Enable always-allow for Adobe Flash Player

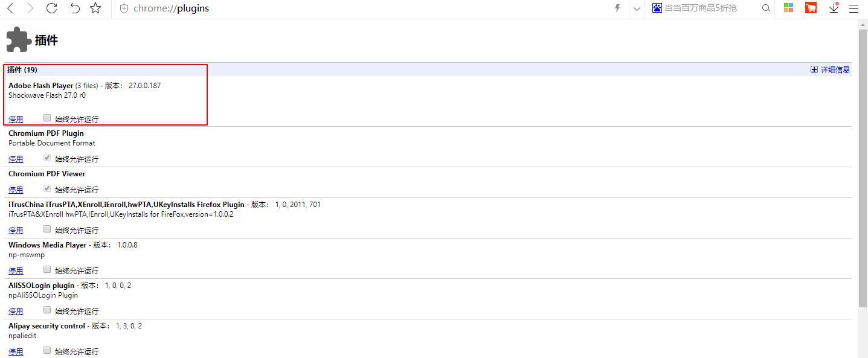pos(47,118)
